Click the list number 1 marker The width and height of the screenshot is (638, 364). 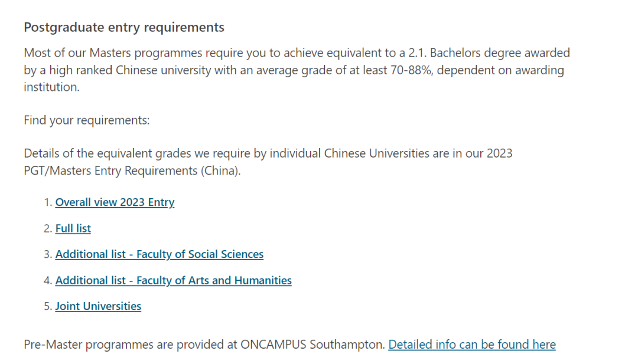pos(48,202)
